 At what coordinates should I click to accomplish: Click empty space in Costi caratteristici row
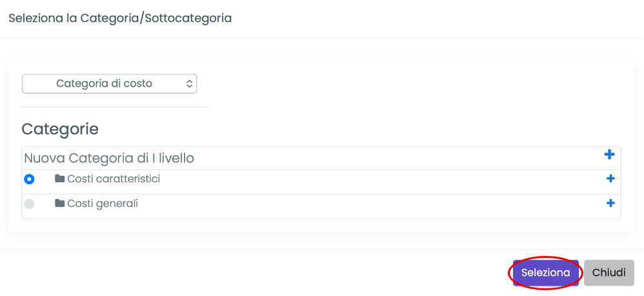374,180
